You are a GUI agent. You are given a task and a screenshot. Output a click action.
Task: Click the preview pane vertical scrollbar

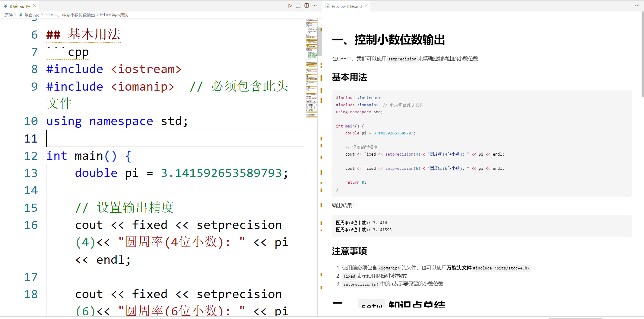tap(642, 54)
